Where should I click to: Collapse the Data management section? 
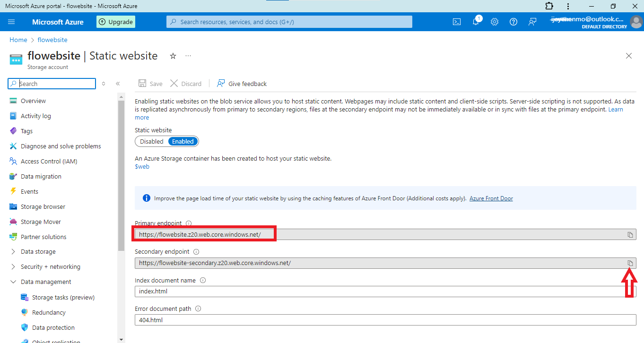tap(13, 282)
